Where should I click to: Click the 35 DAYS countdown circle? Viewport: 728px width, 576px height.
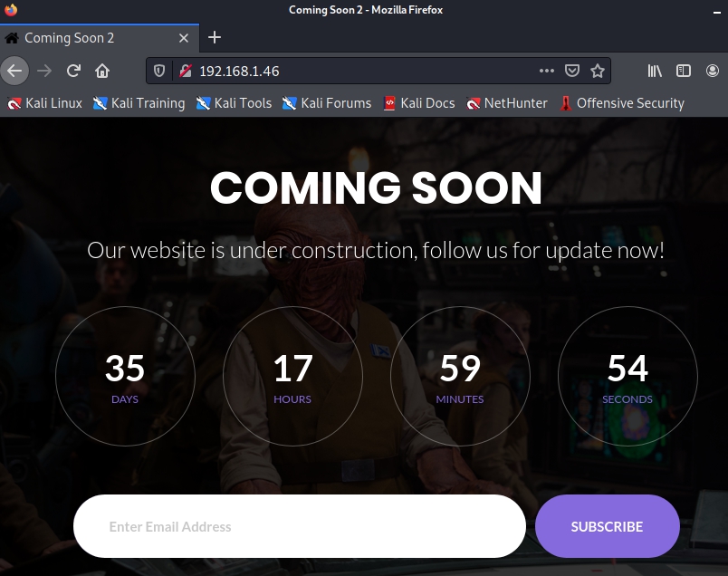(125, 376)
